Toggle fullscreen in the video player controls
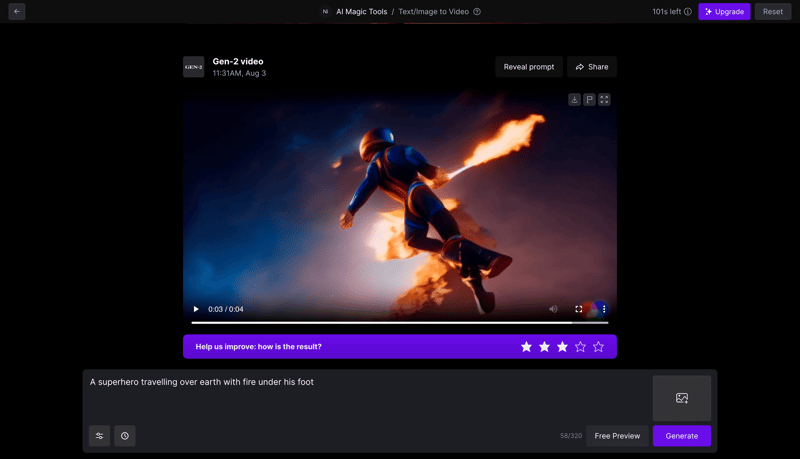Screen dimensions: 800x459 pos(578,309)
